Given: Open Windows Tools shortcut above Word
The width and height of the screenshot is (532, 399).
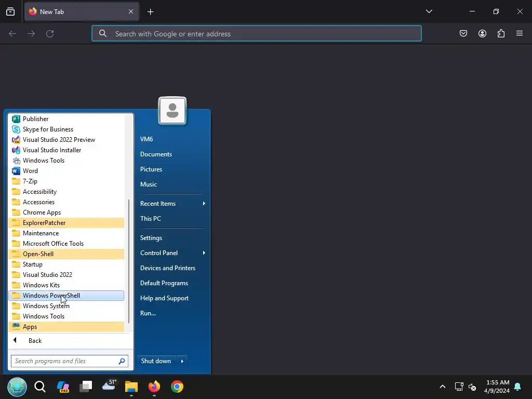Looking at the screenshot, I should point(66,161).
